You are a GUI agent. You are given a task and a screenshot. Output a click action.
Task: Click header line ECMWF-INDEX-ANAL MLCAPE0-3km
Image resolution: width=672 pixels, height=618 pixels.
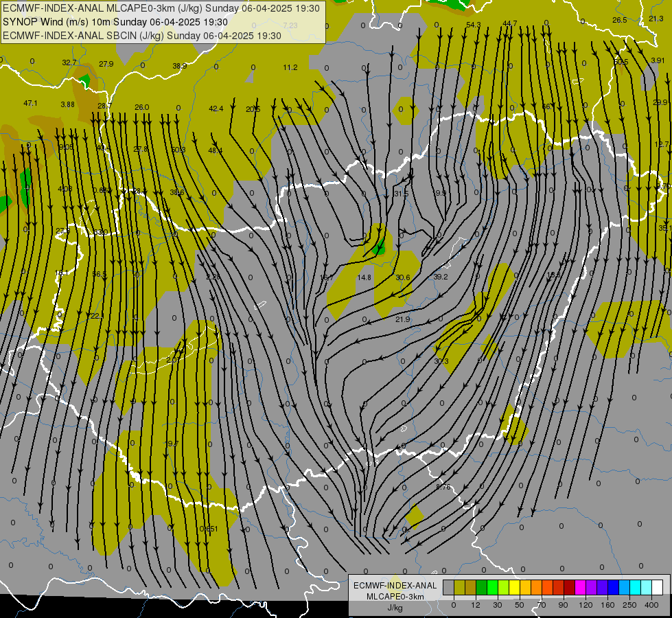click(161, 8)
